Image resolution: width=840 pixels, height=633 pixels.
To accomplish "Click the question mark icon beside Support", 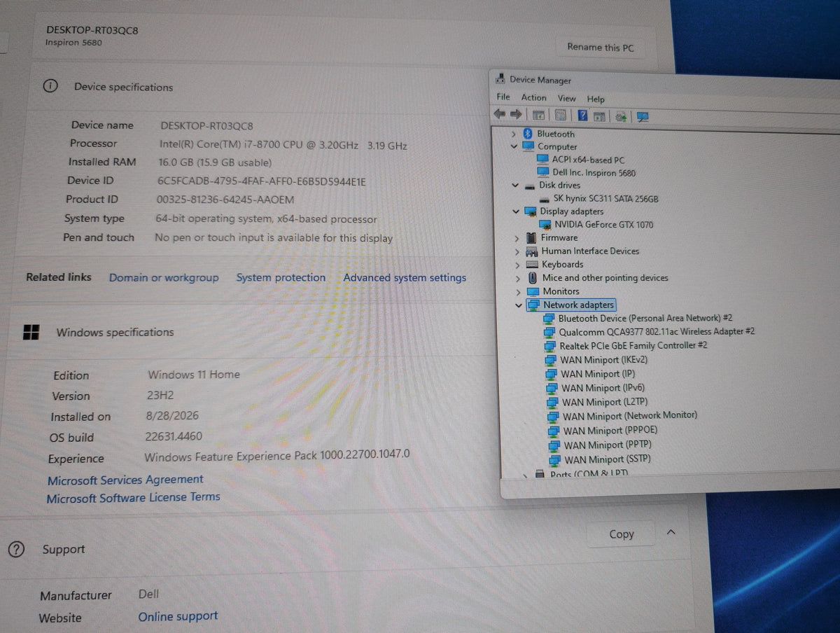I will [x=16, y=549].
